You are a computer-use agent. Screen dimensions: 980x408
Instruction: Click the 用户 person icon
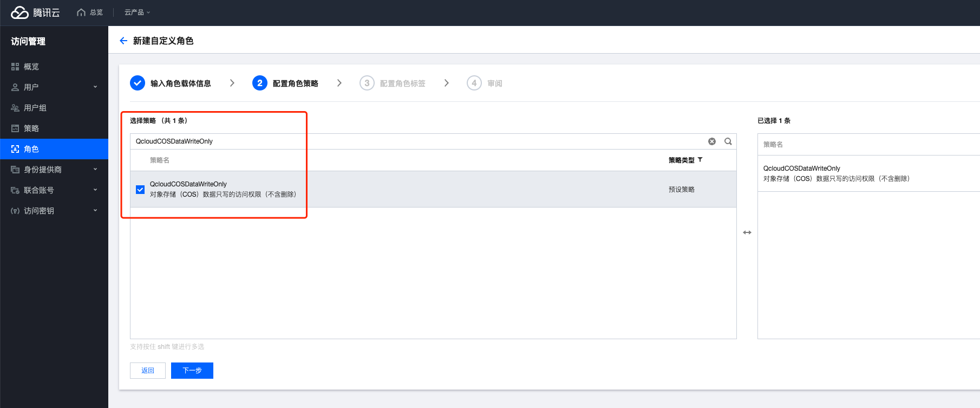coord(15,87)
